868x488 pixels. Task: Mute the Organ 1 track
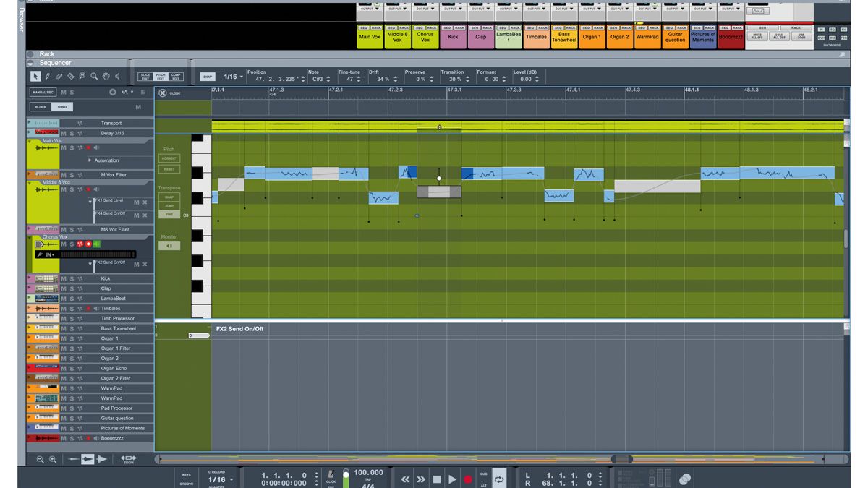point(64,338)
